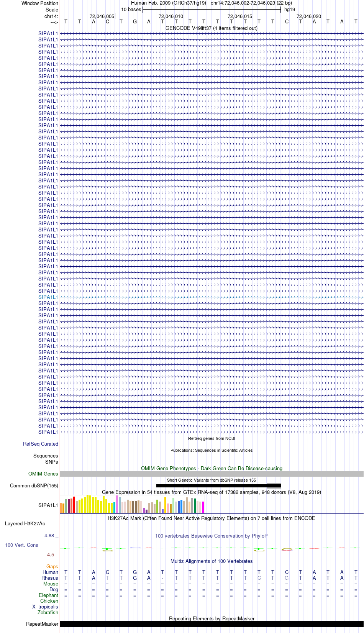
Task: Open the GENCODE V49lift37 track title
Action: pos(212,28)
